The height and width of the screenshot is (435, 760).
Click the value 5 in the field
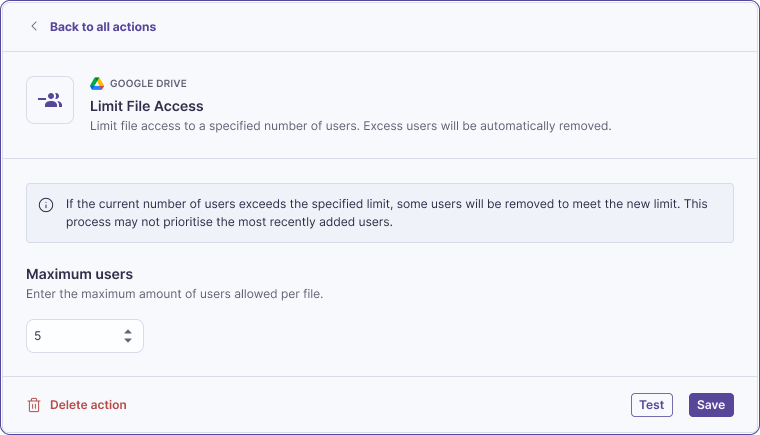pyautogui.click(x=38, y=336)
